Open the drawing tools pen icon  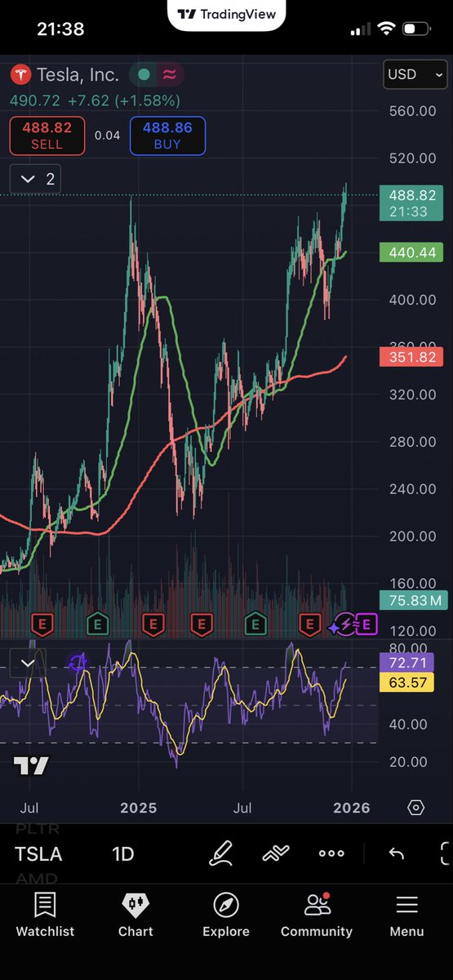(221, 854)
